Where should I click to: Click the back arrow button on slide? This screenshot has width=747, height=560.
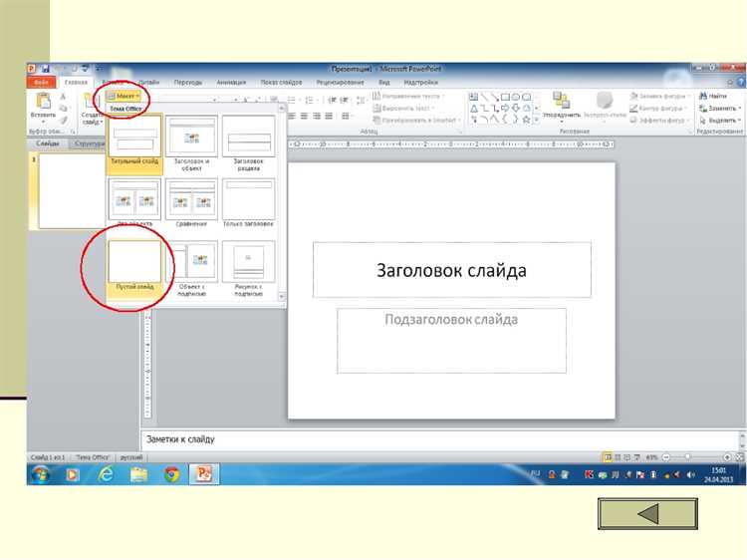tap(648, 514)
